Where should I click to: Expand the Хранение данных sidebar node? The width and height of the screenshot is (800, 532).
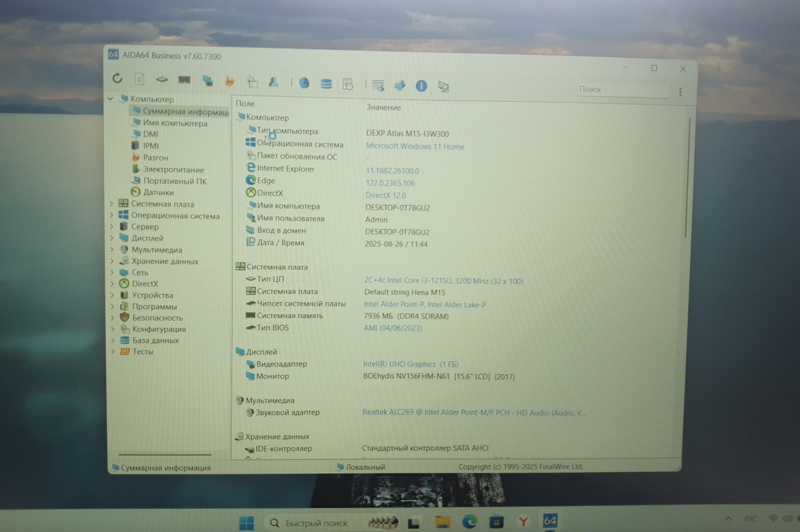(112, 261)
